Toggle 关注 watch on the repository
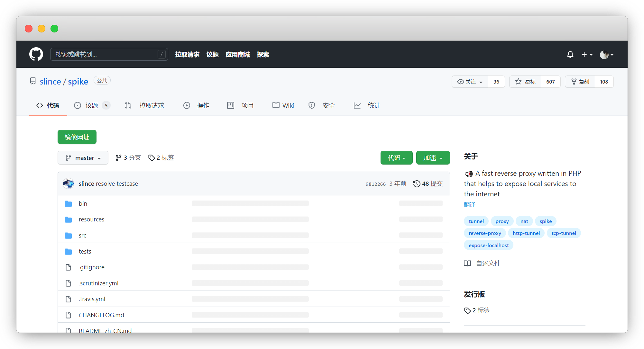 (470, 82)
